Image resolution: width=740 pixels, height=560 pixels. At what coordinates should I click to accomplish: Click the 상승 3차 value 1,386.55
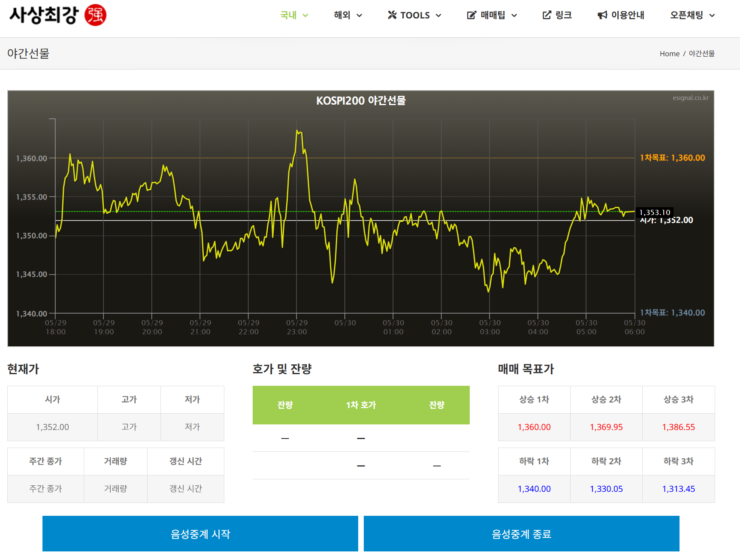tap(679, 427)
